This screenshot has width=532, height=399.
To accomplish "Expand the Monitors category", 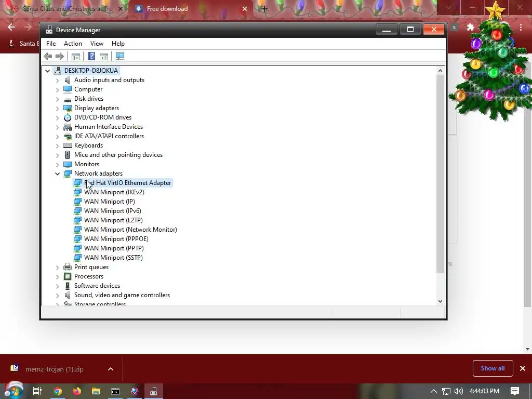I will tap(57, 165).
